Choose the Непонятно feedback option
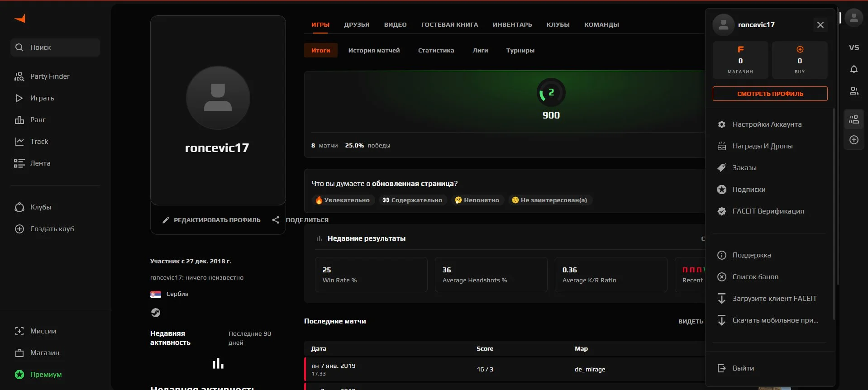This screenshot has height=390, width=868. pyautogui.click(x=477, y=200)
